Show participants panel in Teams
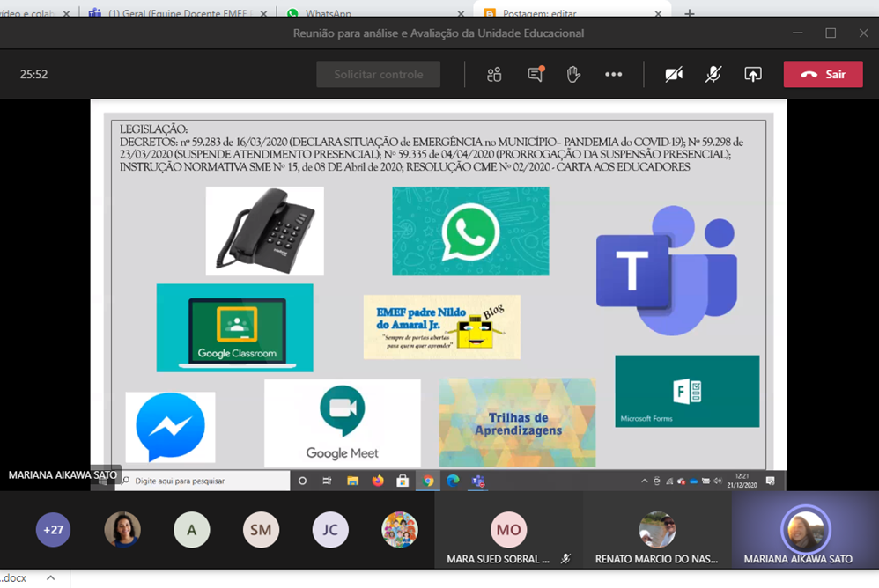Screen dimensions: 879x588 [x=494, y=75]
